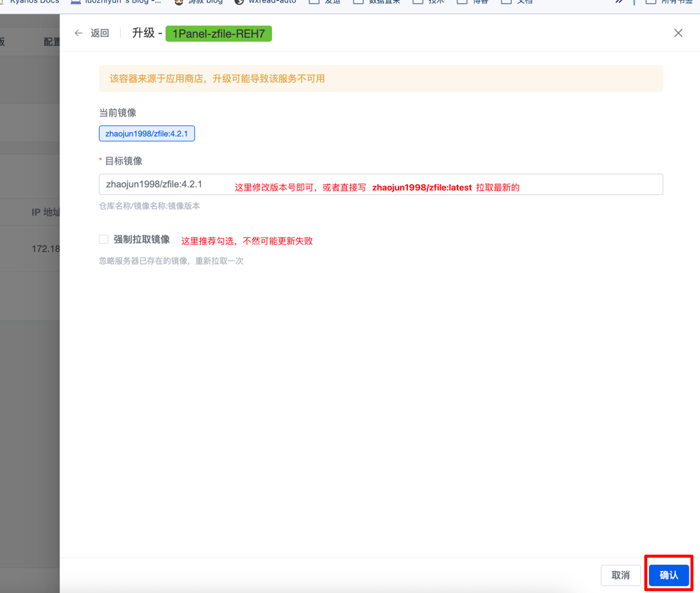Close the upgrade drawer with the X icon
Image resolution: width=700 pixels, height=593 pixels.
pyautogui.click(x=678, y=33)
